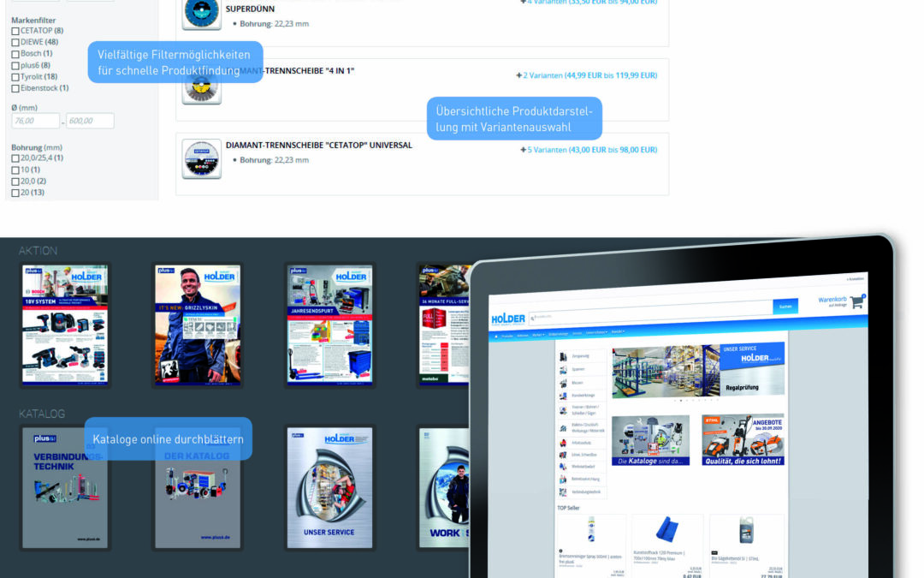Image resolution: width=924 pixels, height=578 pixels.
Task: Expand the 4 Varianten list for Superdünn
Action: [589, 3]
